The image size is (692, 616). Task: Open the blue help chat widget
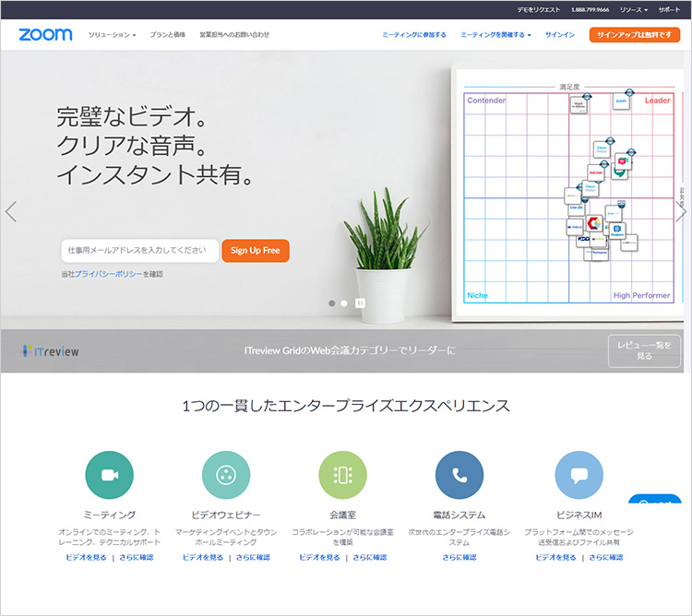coord(655,499)
